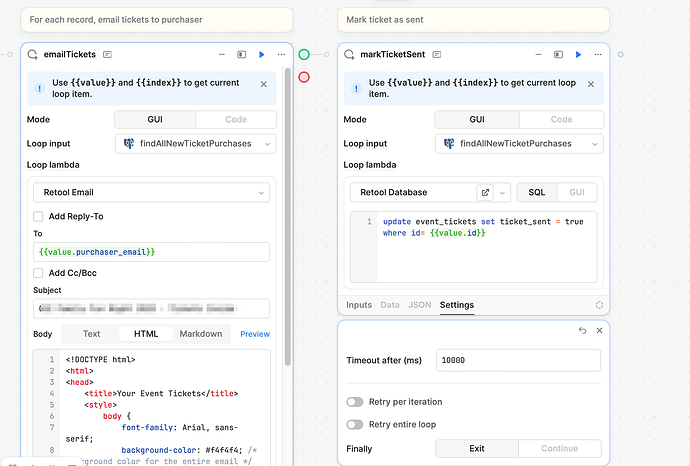Select Text body format tab
This screenshot has width=690, height=466.
coord(92,334)
